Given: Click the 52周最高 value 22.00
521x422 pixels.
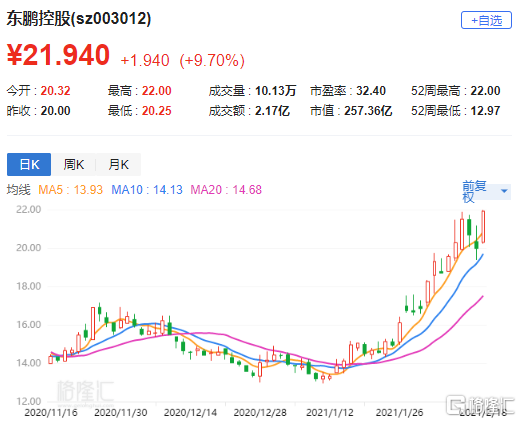Looking at the screenshot, I should click(485, 91).
